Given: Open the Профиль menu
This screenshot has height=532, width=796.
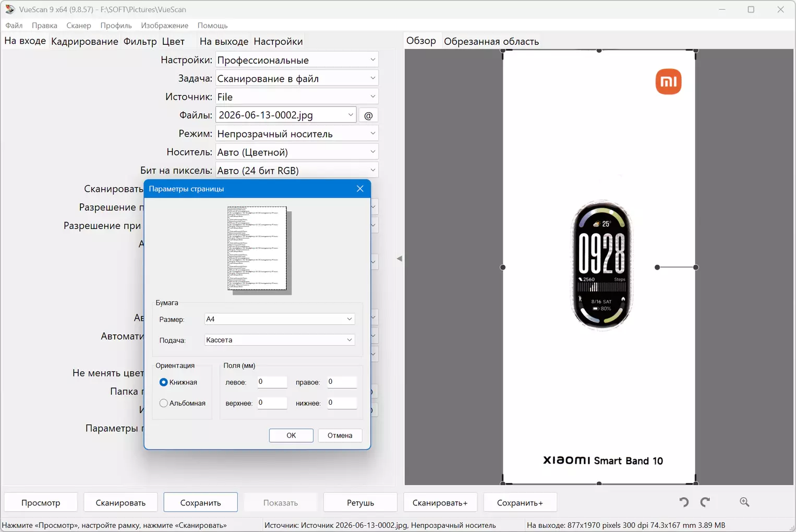Looking at the screenshot, I should pyautogui.click(x=116, y=25).
